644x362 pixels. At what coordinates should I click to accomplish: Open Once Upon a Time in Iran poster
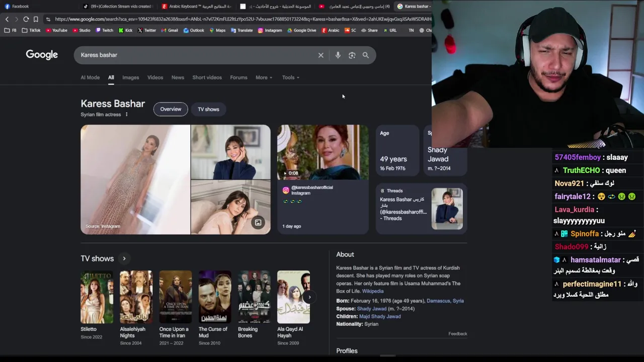175,297
